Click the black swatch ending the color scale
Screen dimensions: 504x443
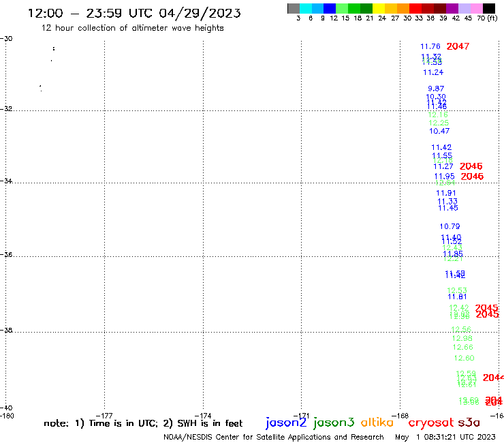[x=489, y=8]
